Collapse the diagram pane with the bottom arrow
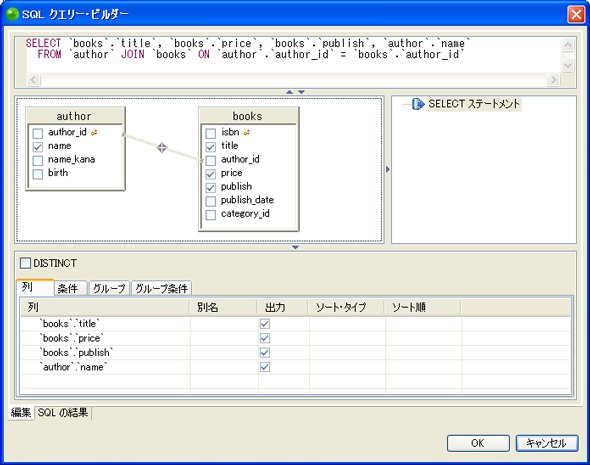 [x=295, y=247]
